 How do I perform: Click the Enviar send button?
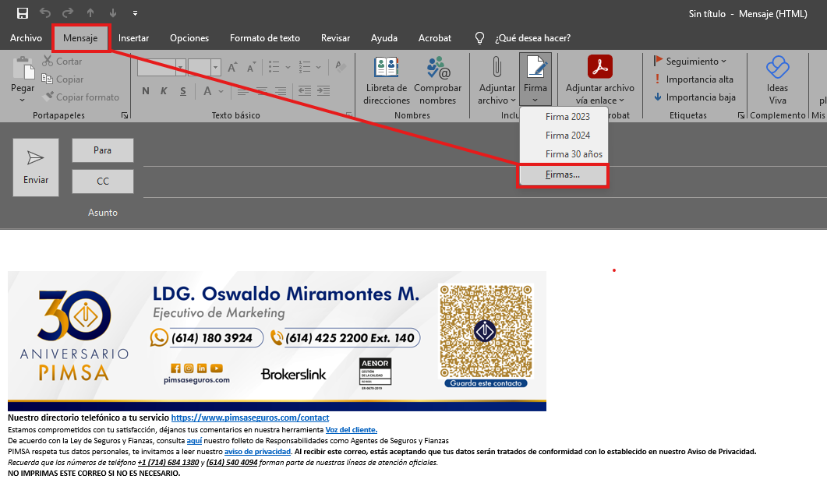tap(36, 167)
